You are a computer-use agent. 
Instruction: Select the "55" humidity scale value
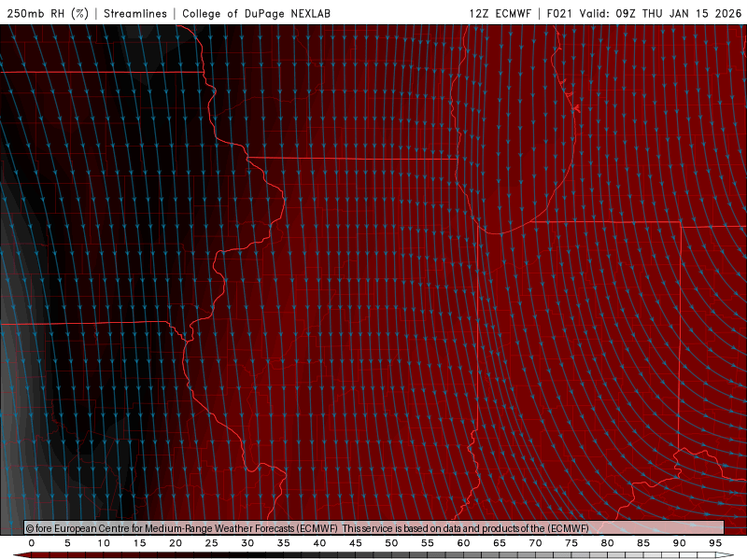pos(428,543)
